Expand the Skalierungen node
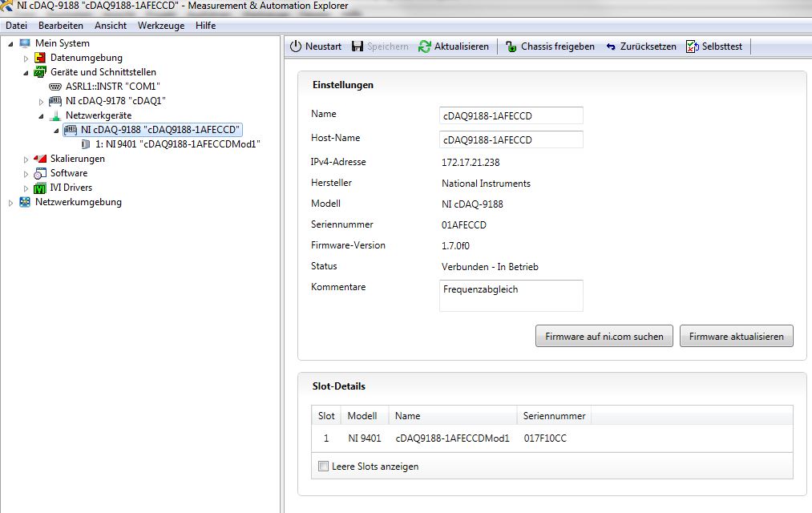The width and height of the screenshot is (812, 513). point(26,160)
